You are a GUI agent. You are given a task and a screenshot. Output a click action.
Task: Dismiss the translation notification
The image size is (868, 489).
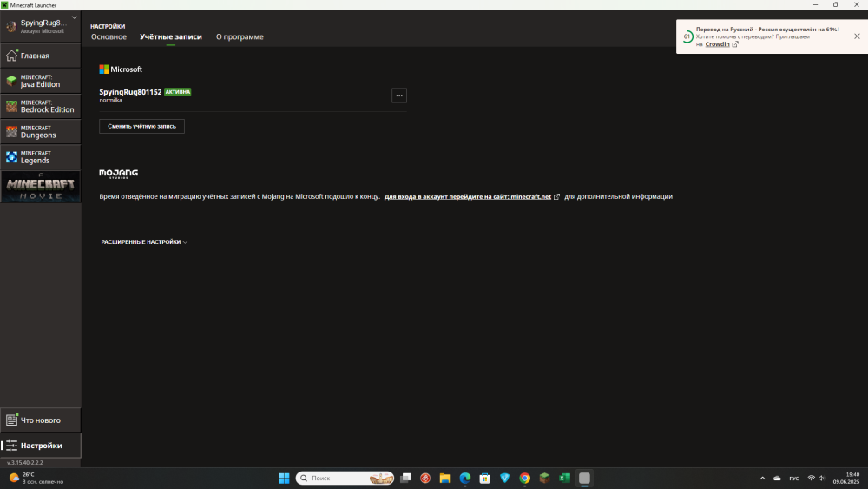click(x=857, y=36)
